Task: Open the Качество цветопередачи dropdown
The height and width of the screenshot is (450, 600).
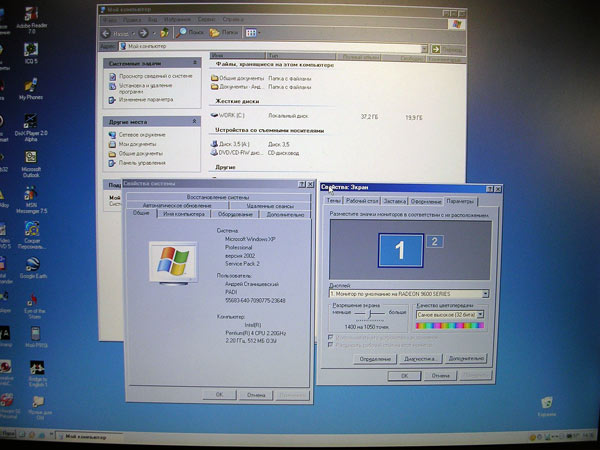Action: (481, 315)
